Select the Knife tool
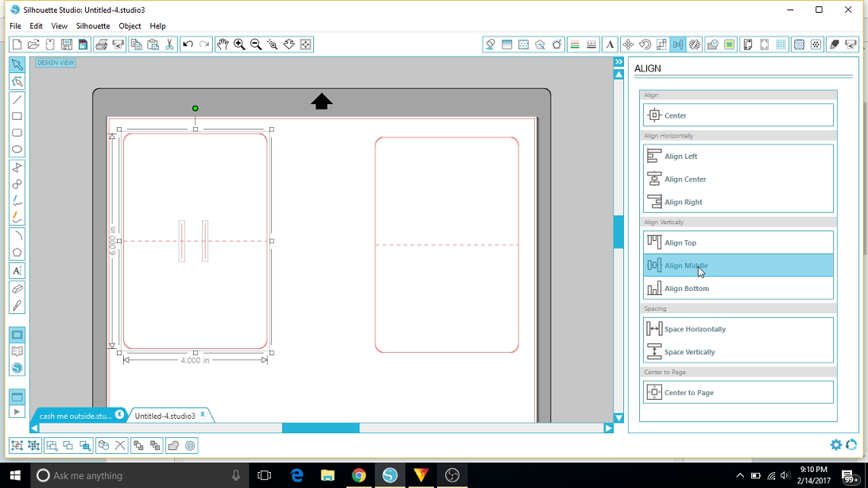This screenshot has height=488, width=868. click(x=17, y=305)
